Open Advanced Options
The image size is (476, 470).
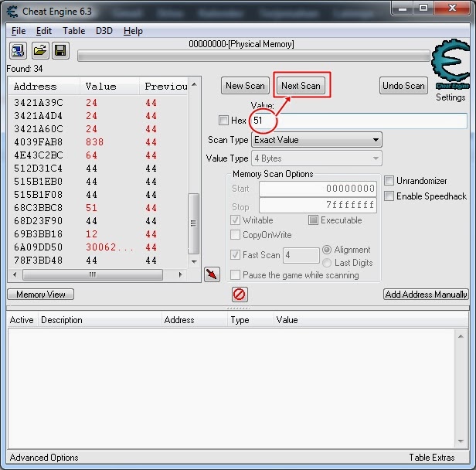pos(44,458)
